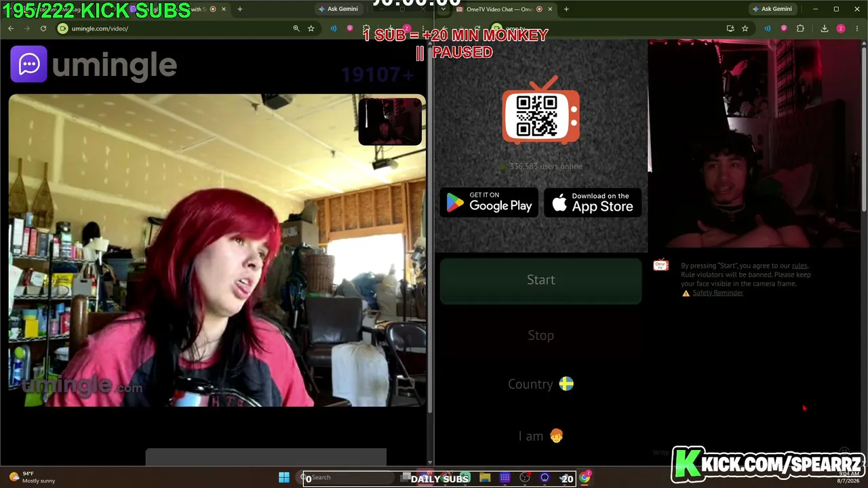Bookmark the OmeTV page with the star
The width and height of the screenshot is (868, 488).
click(745, 28)
